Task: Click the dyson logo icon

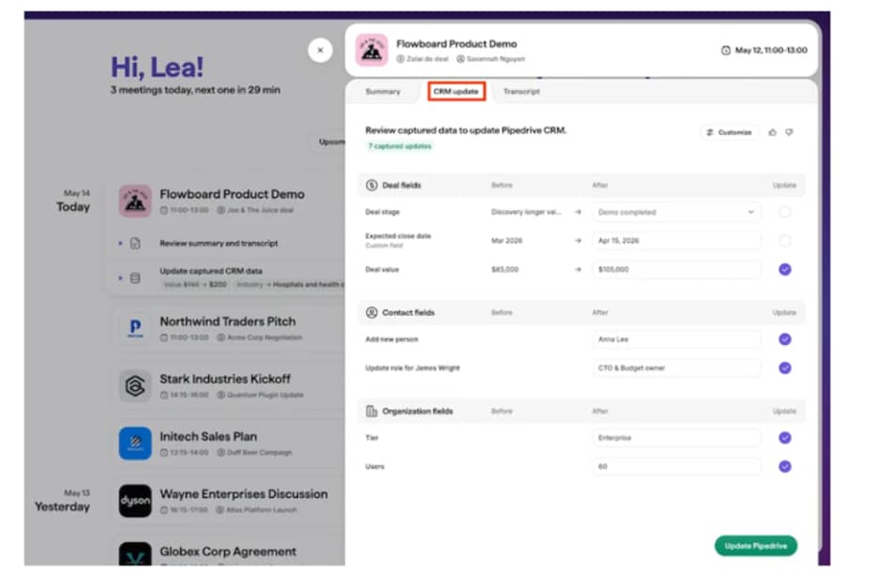Action: point(135,501)
